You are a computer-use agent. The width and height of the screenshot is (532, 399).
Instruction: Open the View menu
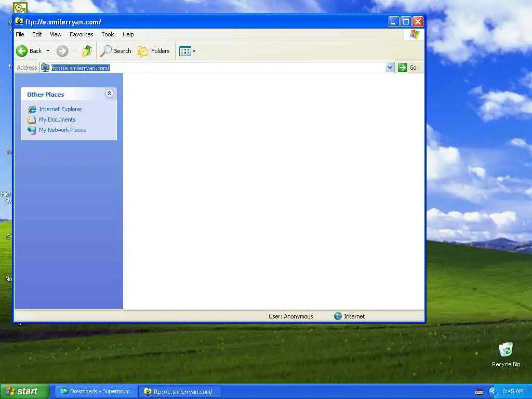(56, 34)
